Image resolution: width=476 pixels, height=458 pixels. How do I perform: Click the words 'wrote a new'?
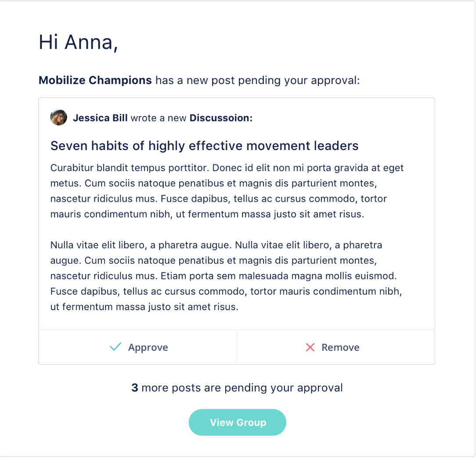159,118
